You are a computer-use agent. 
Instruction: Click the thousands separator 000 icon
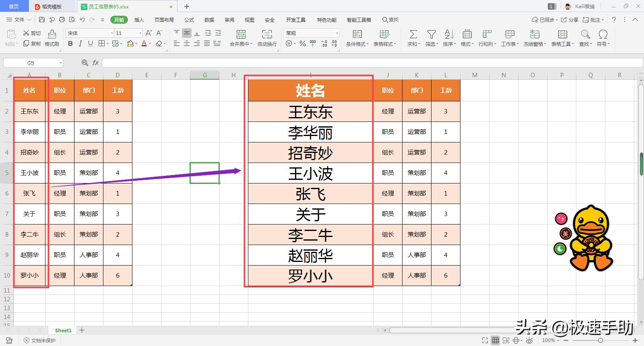[313, 43]
